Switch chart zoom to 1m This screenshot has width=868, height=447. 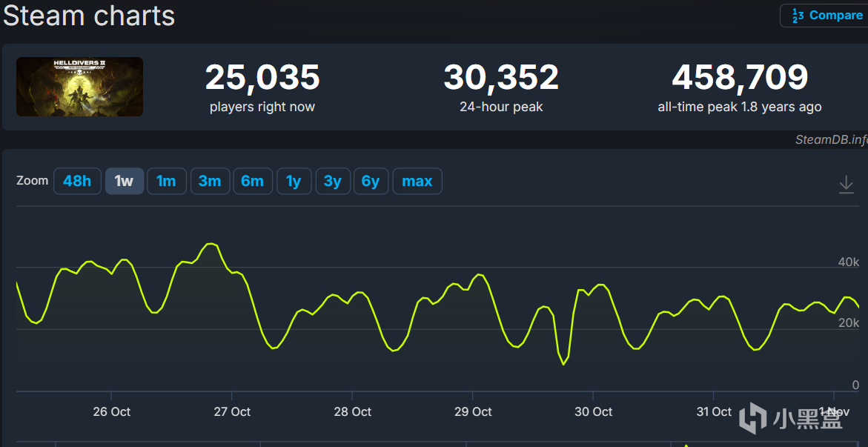pyautogui.click(x=167, y=181)
